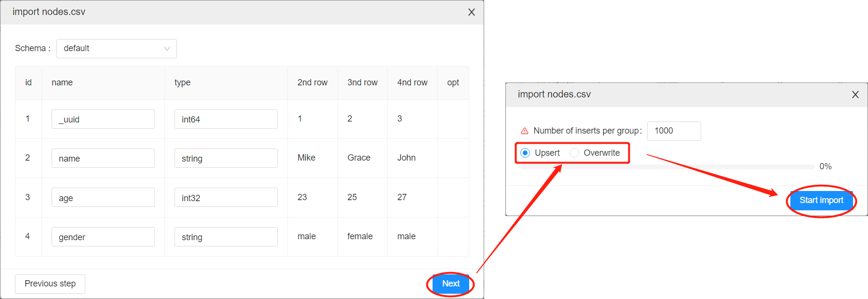
Task: Edit the gender name field
Action: point(103,237)
